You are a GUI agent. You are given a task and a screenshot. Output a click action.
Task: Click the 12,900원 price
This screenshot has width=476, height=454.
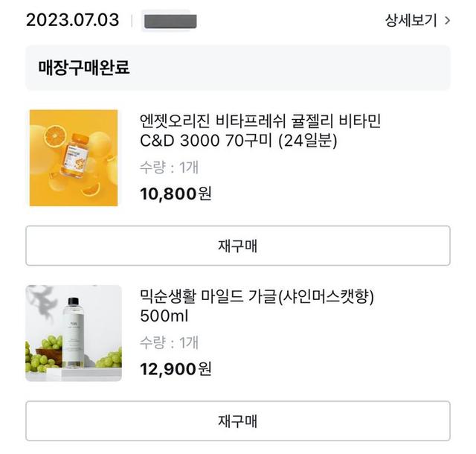pyautogui.click(x=176, y=369)
